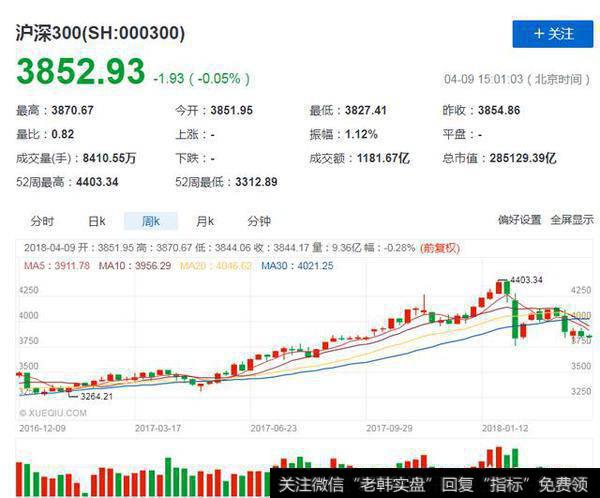The image size is (600, 498).
Task: Click the (前复权) adjustment label
Action: click(x=440, y=248)
